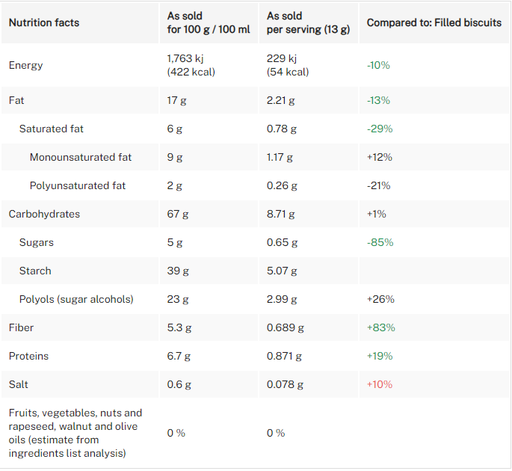Click the As sold per serving header

[x=308, y=23]
